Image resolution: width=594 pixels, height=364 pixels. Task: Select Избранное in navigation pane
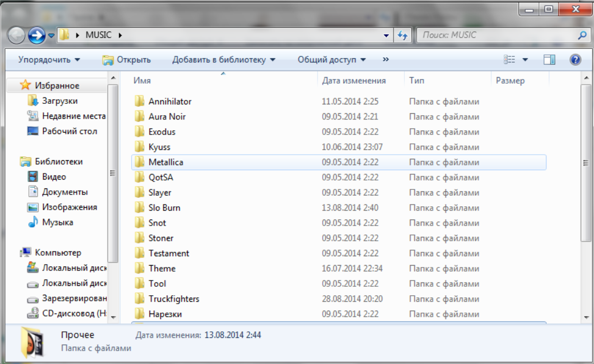[57, 86]
